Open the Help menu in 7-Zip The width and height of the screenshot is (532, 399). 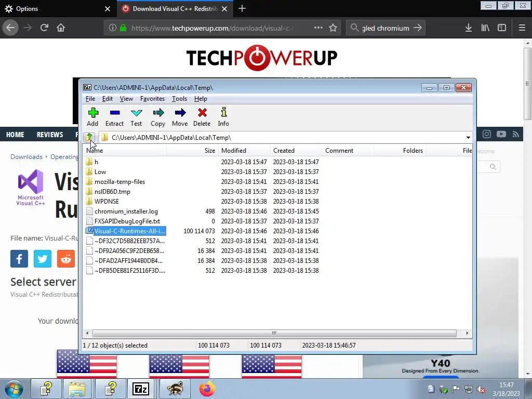point(201,99)
